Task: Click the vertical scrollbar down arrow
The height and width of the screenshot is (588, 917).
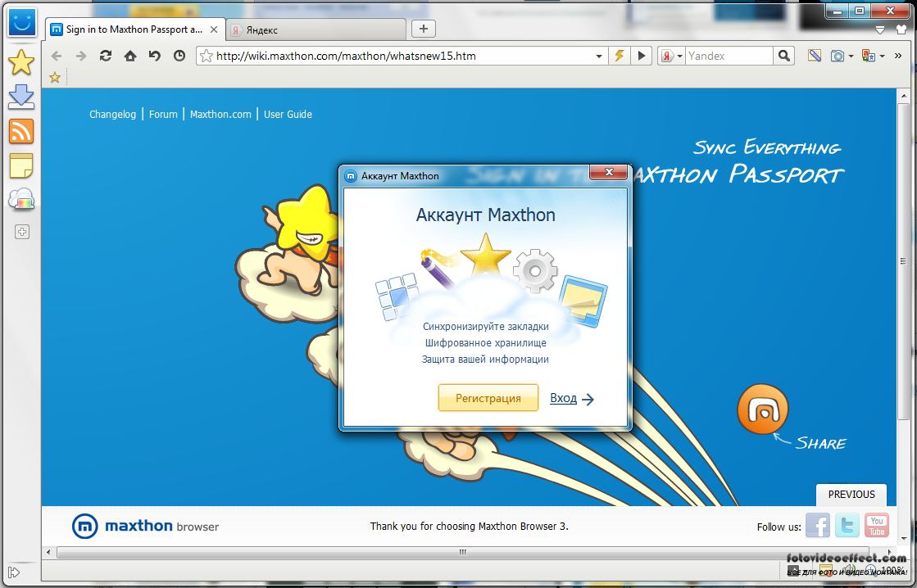Action: (x=904, y=538)
